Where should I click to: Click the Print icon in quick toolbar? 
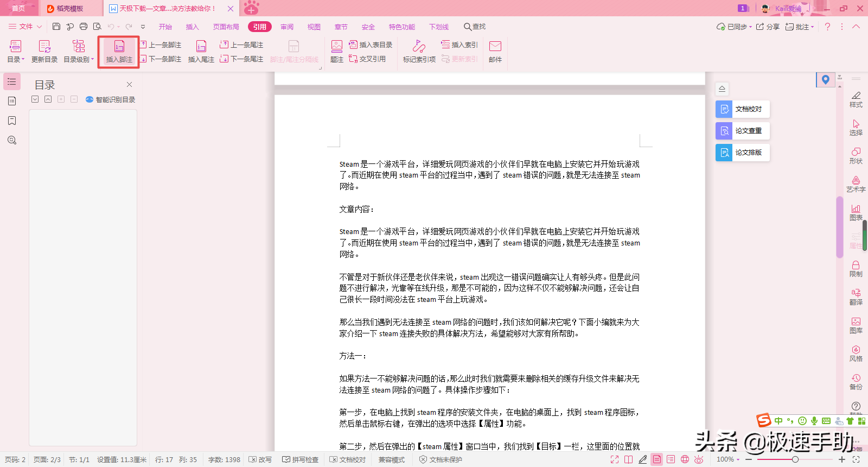coord(84,27)
